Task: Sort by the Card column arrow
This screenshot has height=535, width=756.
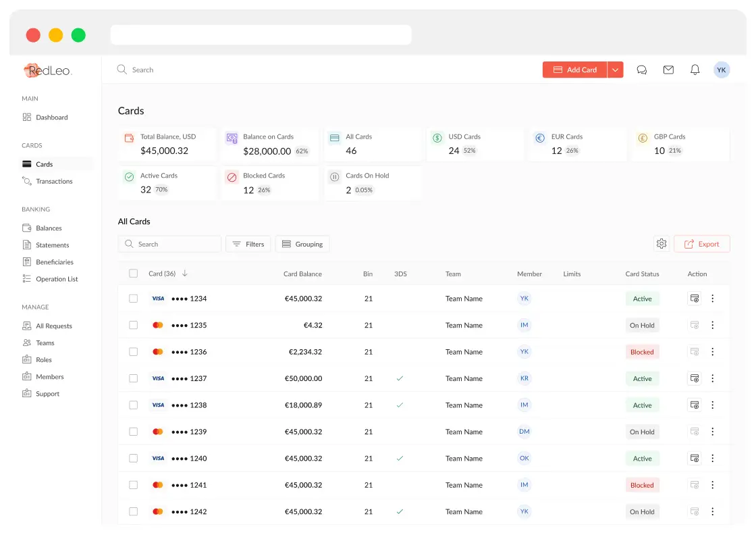Action: point(185,274)
